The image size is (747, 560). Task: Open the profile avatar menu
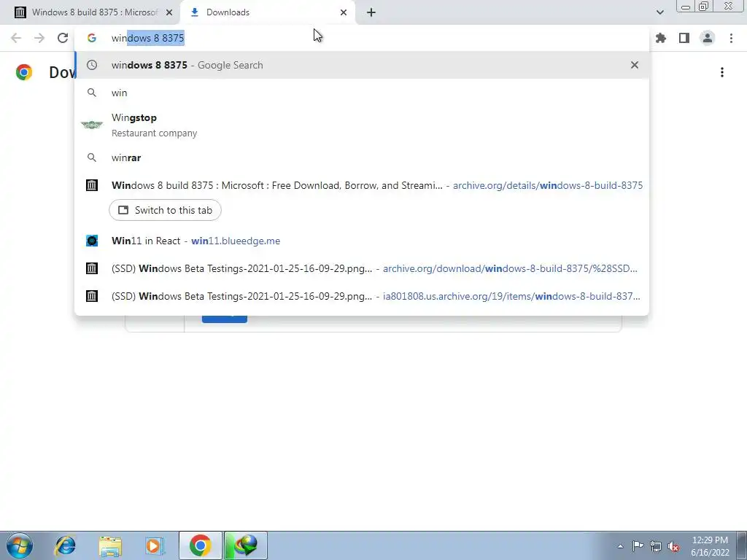pos(708,38)
